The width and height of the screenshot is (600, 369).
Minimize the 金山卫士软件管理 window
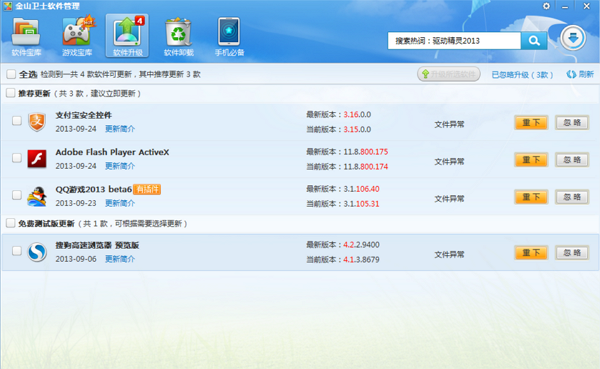point(565,6)
